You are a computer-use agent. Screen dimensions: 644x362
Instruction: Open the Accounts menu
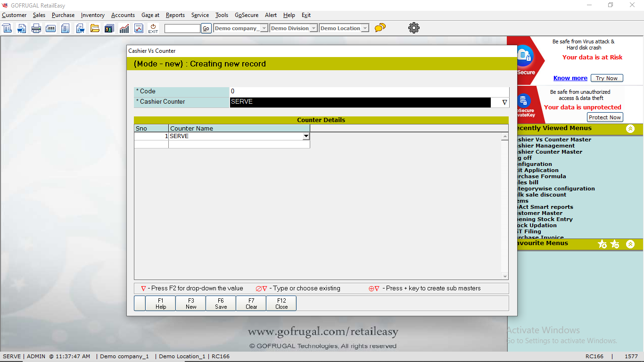pyautogui.click(x=123, y=15)
